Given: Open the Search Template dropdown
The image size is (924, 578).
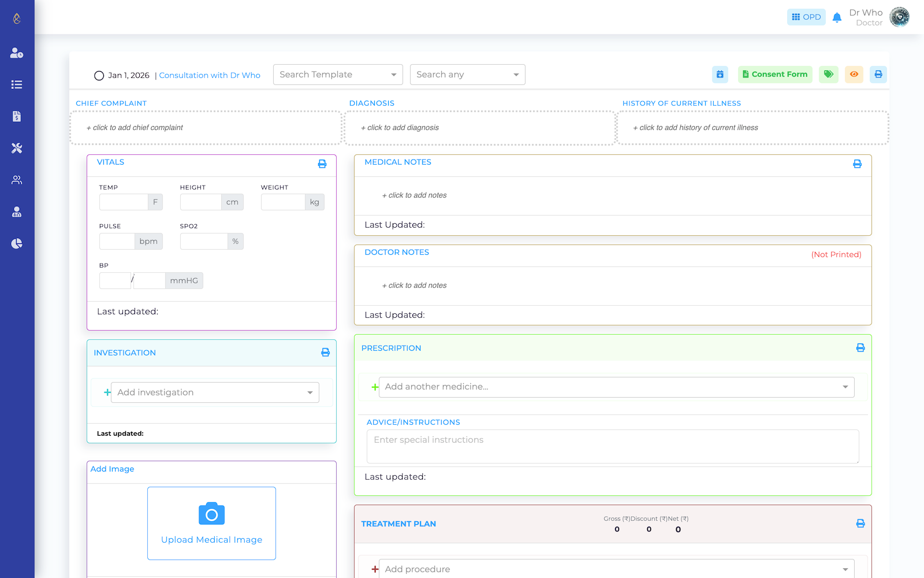Looking at the screenshot, I should coord(337,74).
